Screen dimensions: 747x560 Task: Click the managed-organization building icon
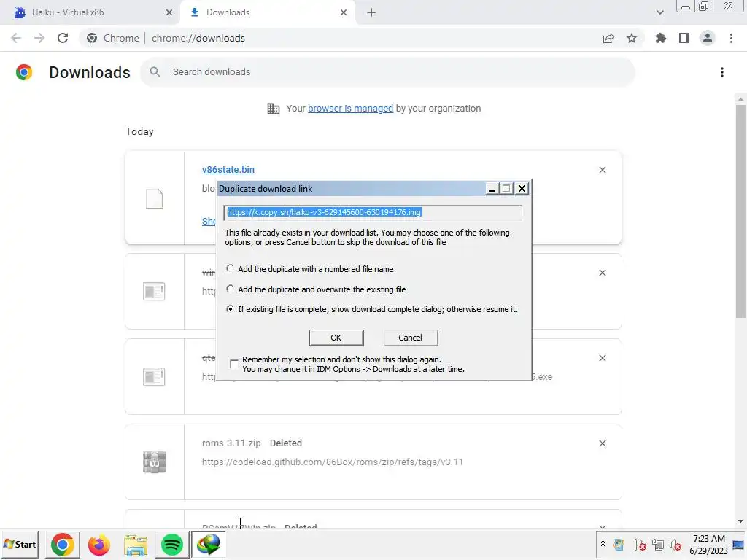click(x=274, y=109)
